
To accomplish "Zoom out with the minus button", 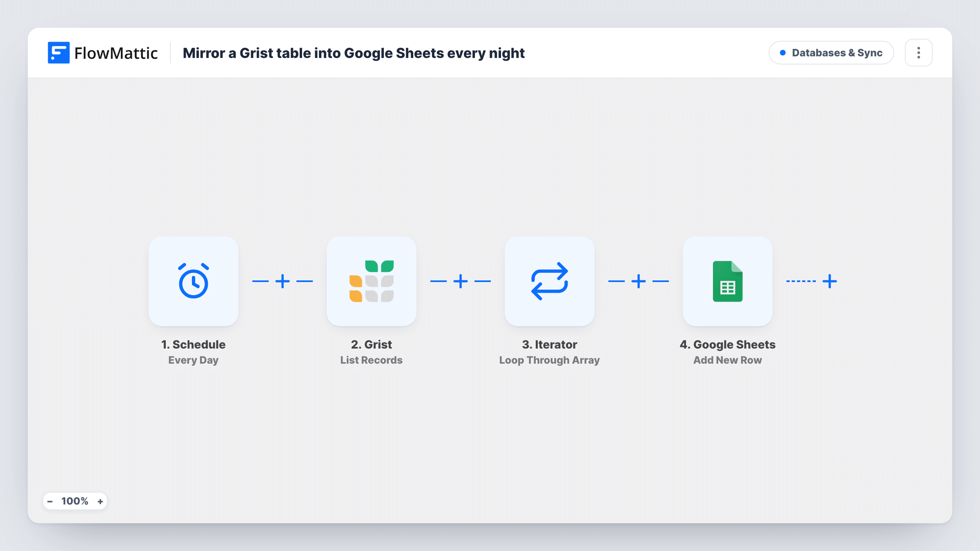I will (x=50, y=501).
